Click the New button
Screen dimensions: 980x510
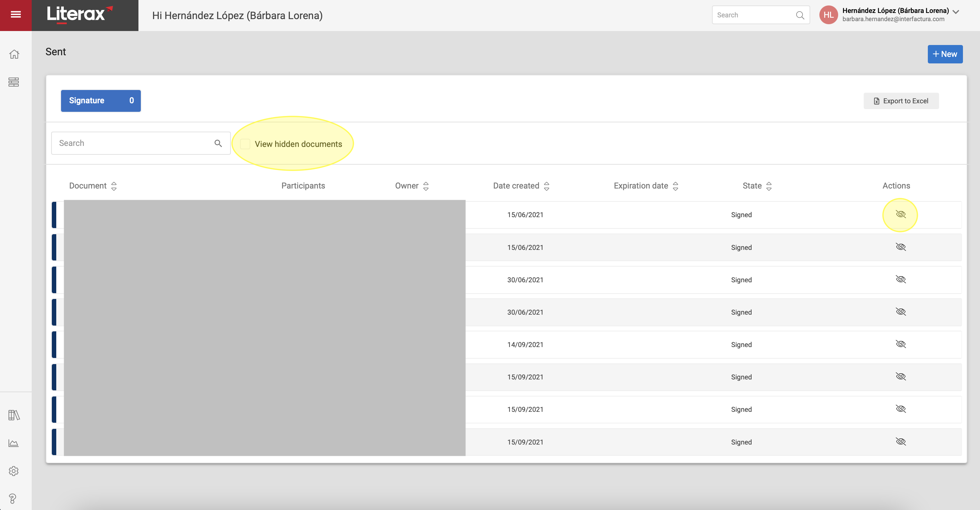pyautogui.click(x=945, y=54)
